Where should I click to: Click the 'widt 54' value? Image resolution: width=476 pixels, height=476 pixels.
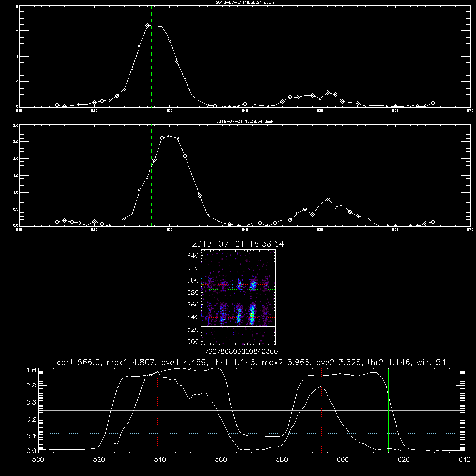coord(431,362)
